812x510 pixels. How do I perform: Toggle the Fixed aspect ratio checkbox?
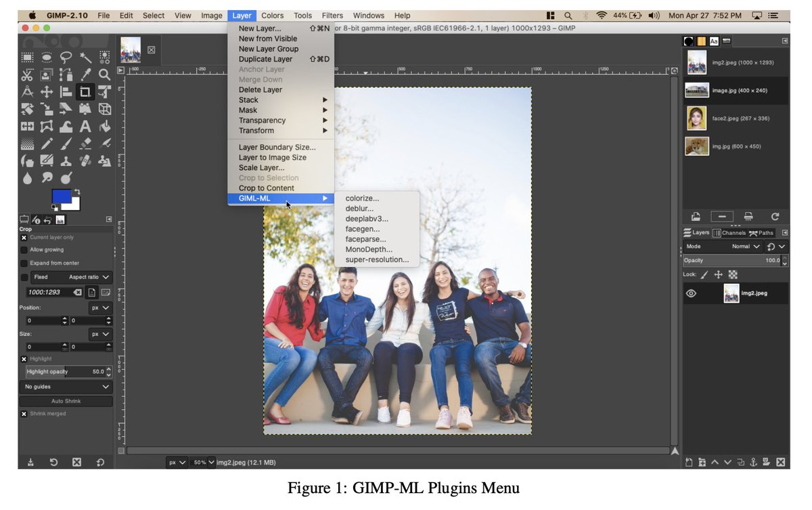pyautogui.click(x=24, y=277)
